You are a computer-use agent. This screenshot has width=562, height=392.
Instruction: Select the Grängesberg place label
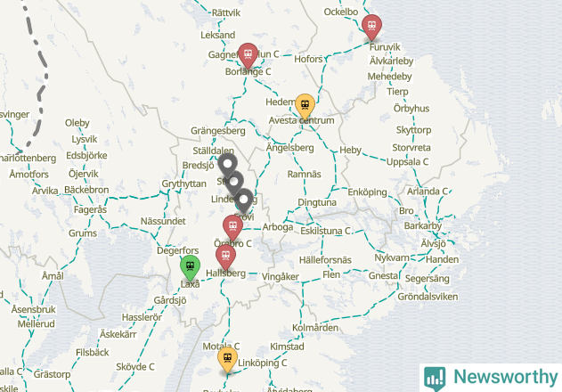pyautogui.click(x=218, y=131)
